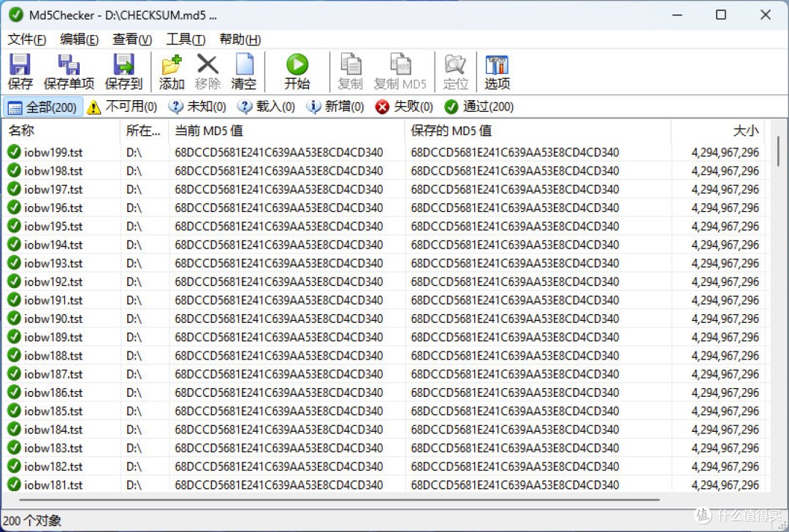Select file row iobw193.tst
Viewport: 789px width, 532px height.
(386, 263)
